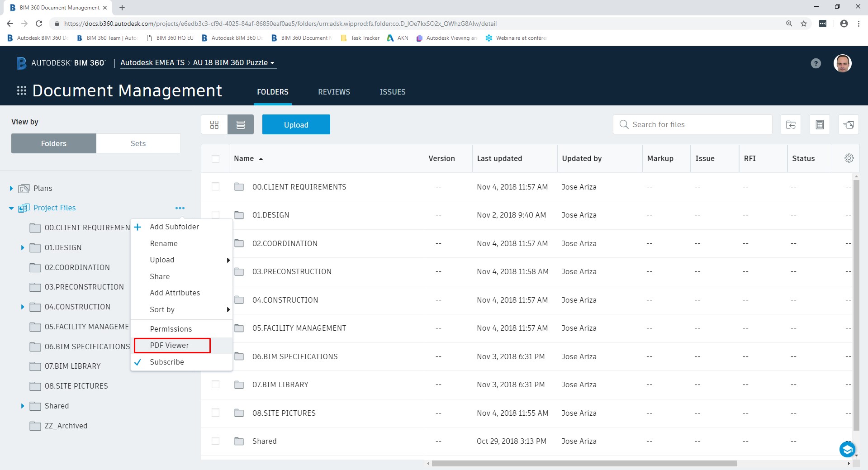Switch View by to Sets

tap(138, 143)
